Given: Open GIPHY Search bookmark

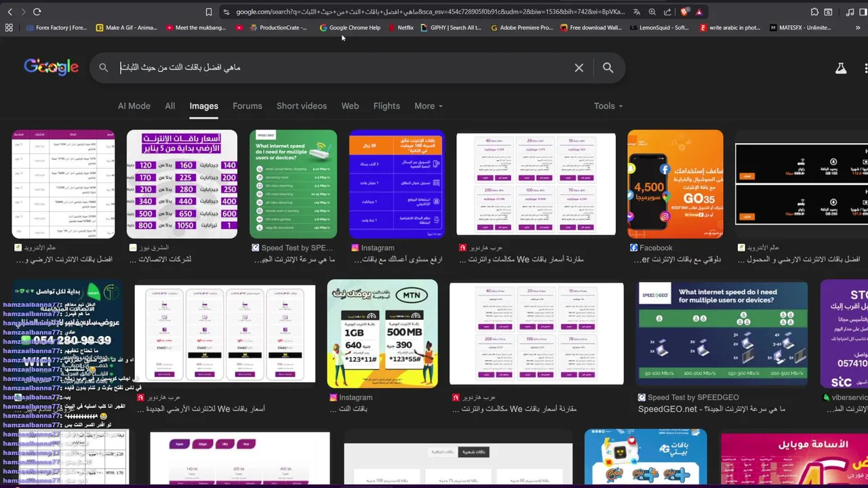Looking at the screenshot, I should 451,28.
